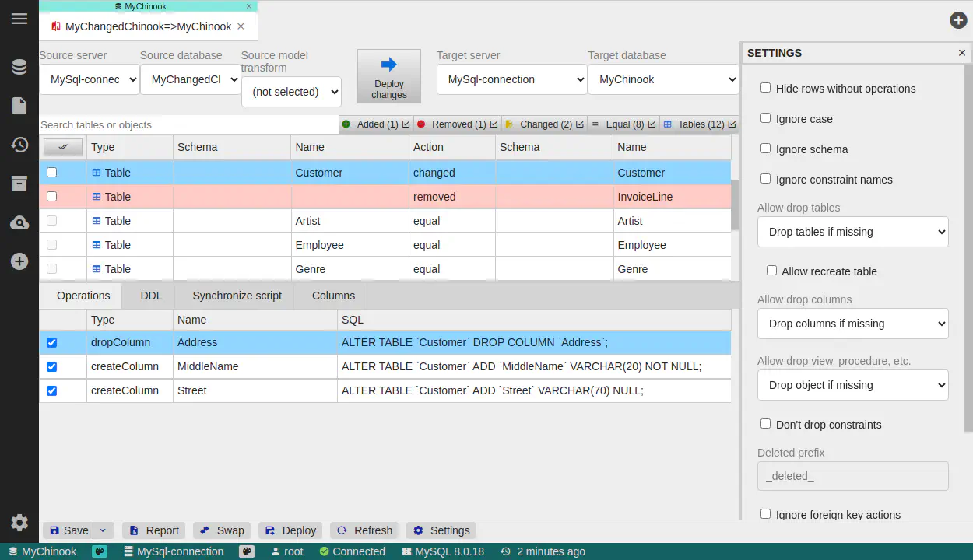Image resolution: width=973 pixels, height=560 pixels.
Task: Open the files sidebar icon
Action: pos(19,106)
